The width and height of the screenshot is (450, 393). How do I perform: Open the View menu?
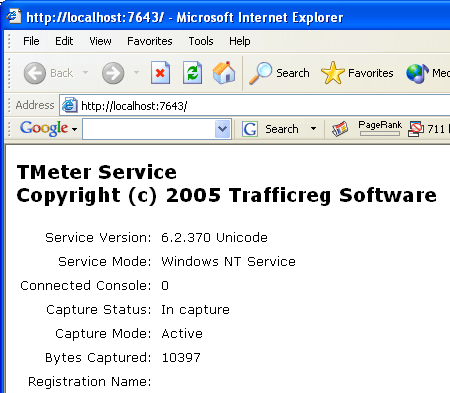(100, 41)
